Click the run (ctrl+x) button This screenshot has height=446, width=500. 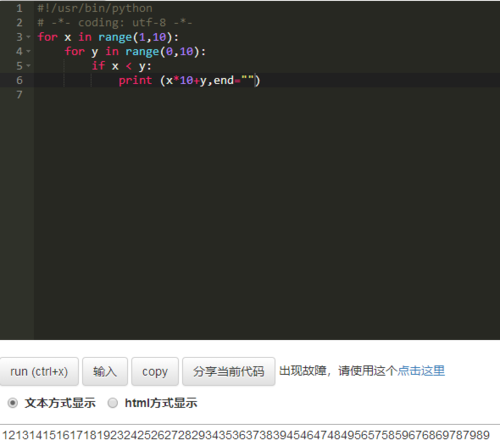pos(39,371)
